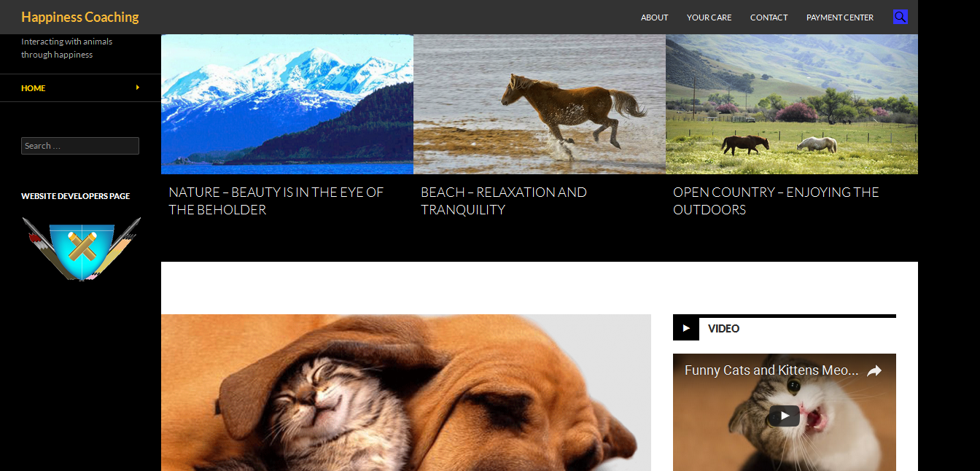Click the video play icon beside VIDEO heading

686,329
